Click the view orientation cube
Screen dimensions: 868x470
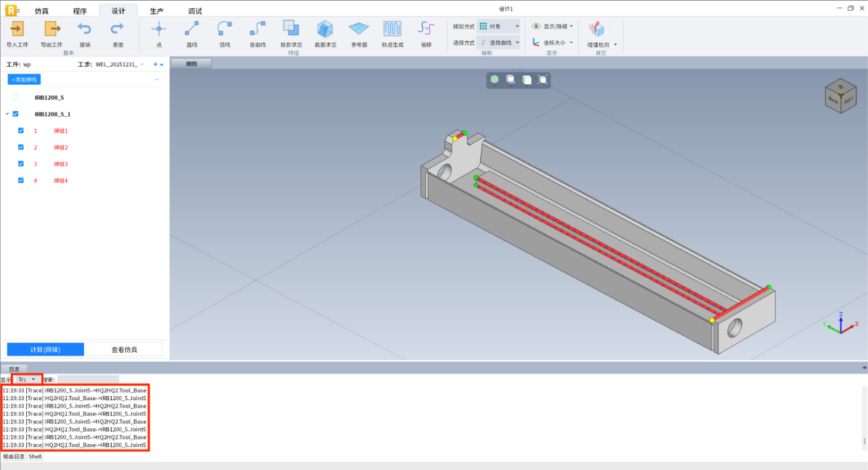point(840,95)
